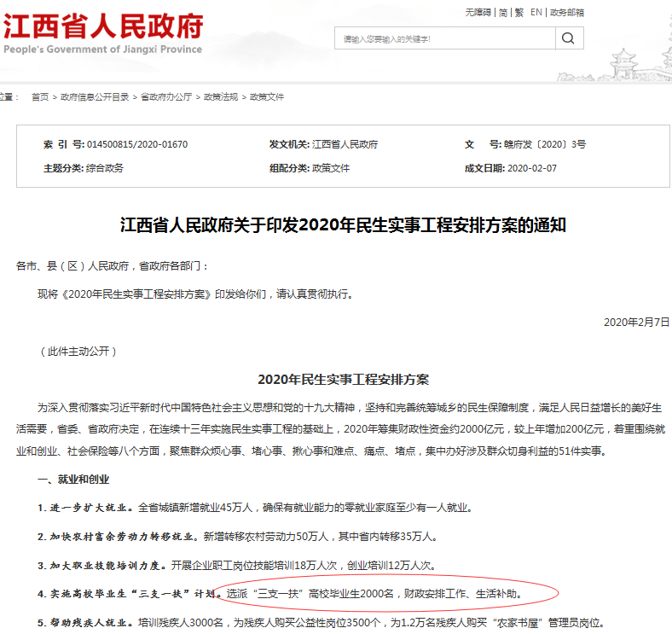Click the search magnifier icon

[x=569, y=38]
